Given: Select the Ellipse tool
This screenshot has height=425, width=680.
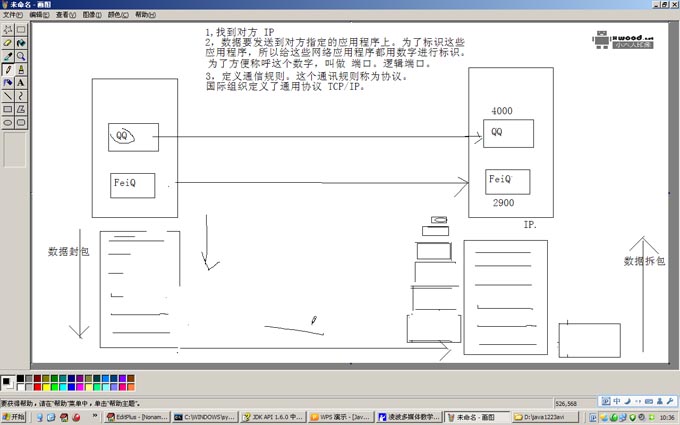Looking at the screenshot, I should 8,123.
